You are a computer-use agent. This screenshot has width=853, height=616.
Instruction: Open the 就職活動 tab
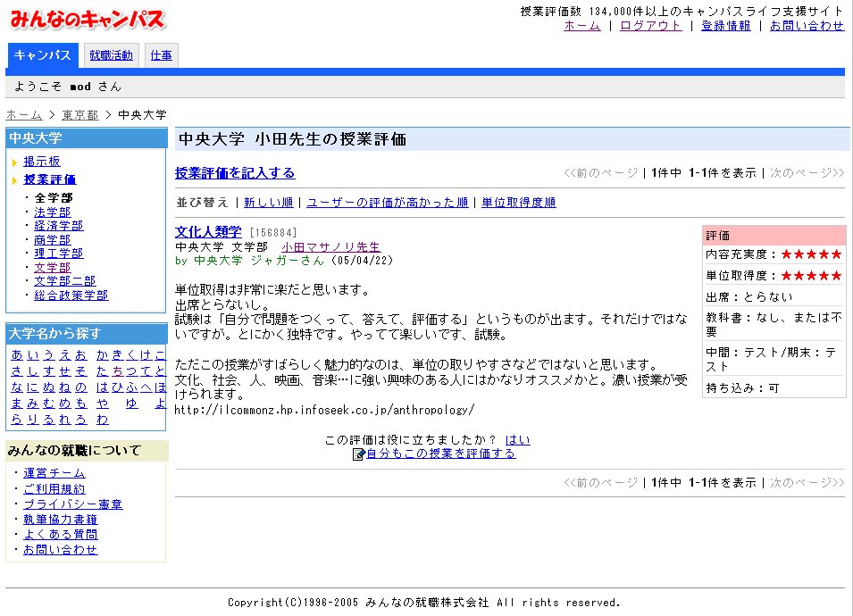tap(111, 55)
